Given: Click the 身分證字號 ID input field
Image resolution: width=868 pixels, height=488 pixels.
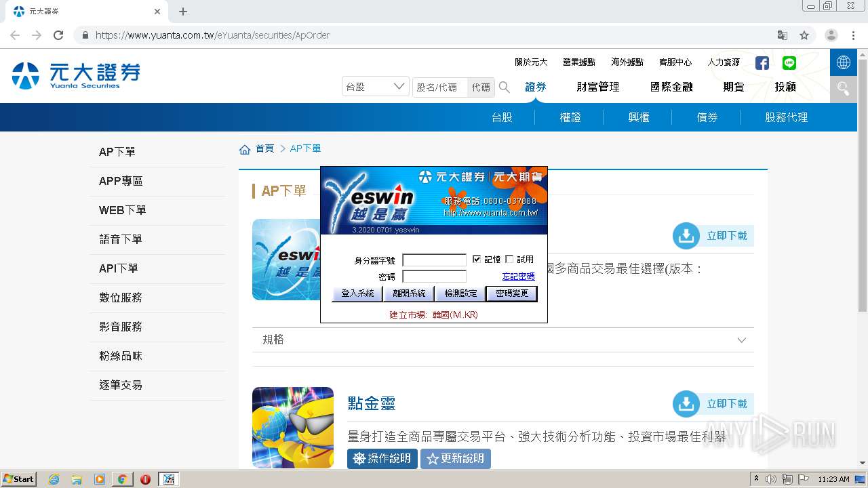Looking at the screenshot, I should pyautogui.click(x=435, y=260).
